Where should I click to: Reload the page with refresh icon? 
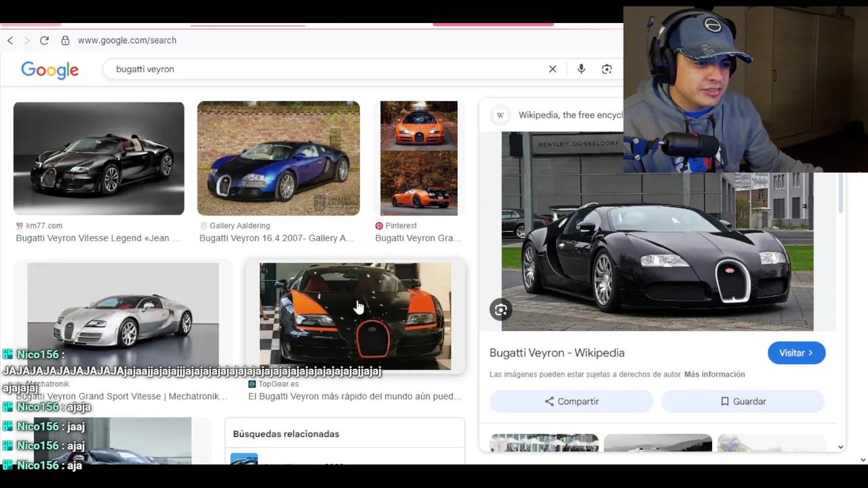pos(44,41)
